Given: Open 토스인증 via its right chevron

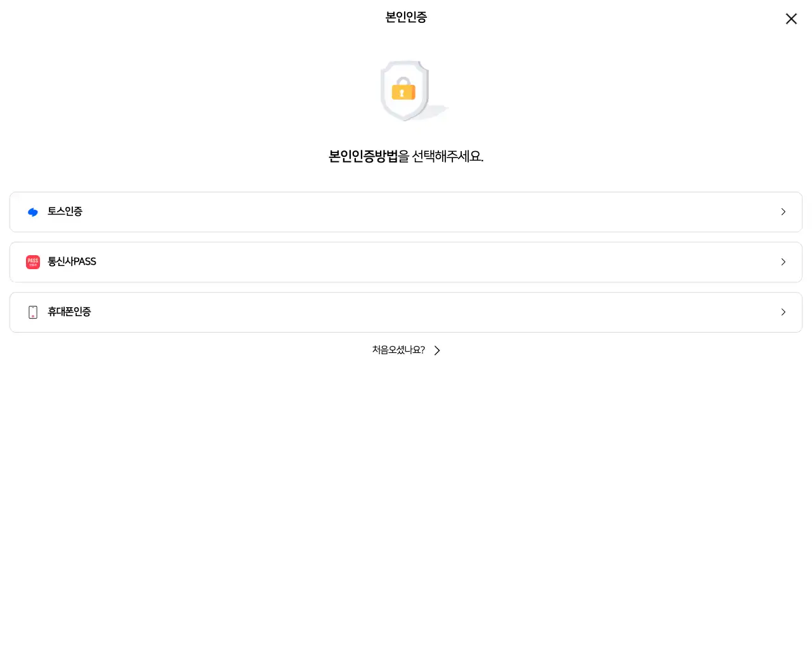Looking at the screenshot, I should 783,212.
